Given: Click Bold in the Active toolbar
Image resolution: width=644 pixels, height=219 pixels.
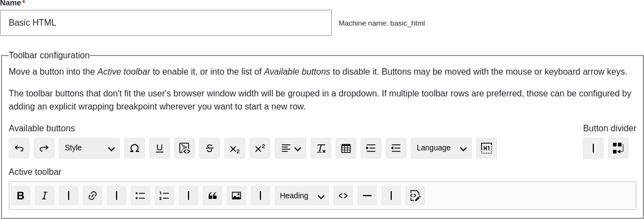Looking at the screenshot, I should pos(21,196).
